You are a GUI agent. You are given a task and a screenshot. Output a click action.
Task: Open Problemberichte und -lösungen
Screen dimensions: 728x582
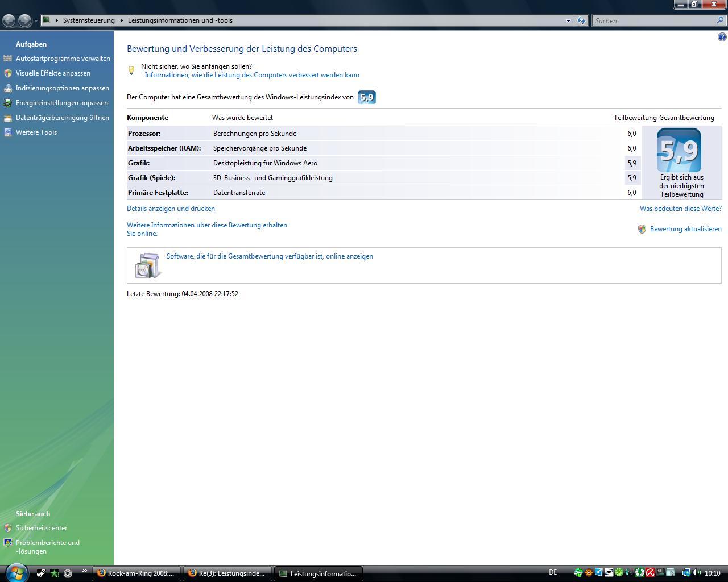(48, 547)
